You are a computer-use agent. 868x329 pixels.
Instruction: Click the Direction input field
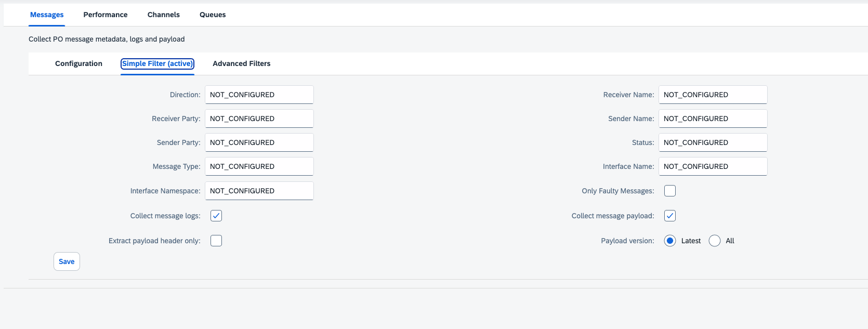(x=259, y=95)
